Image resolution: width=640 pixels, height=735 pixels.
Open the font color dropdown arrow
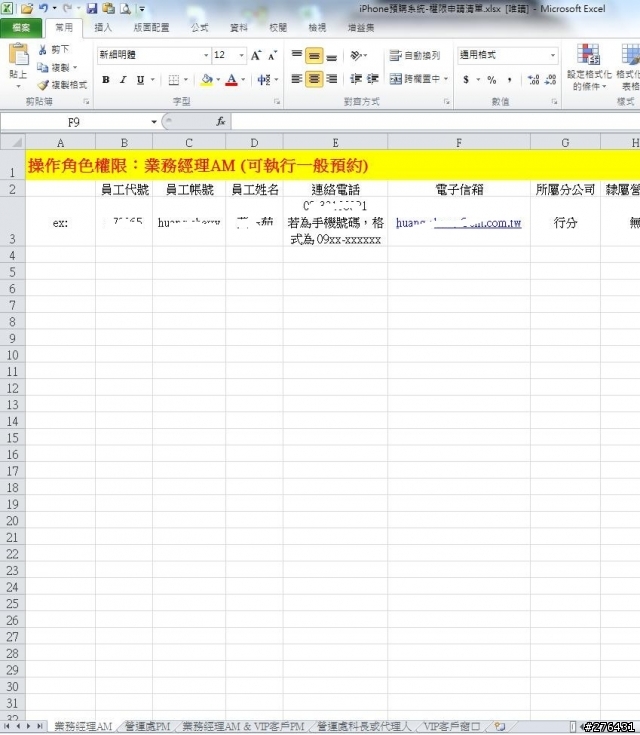pos(243,80)
